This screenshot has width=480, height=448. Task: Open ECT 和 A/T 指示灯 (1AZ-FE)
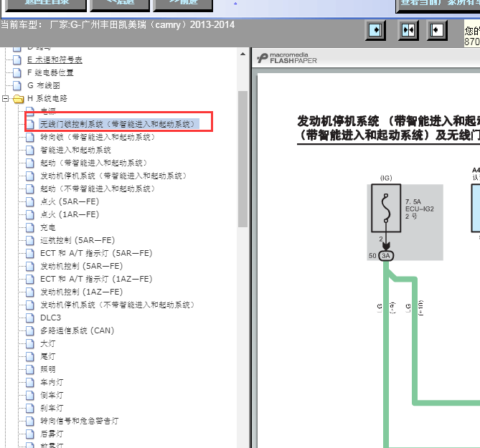click(96, 279)
